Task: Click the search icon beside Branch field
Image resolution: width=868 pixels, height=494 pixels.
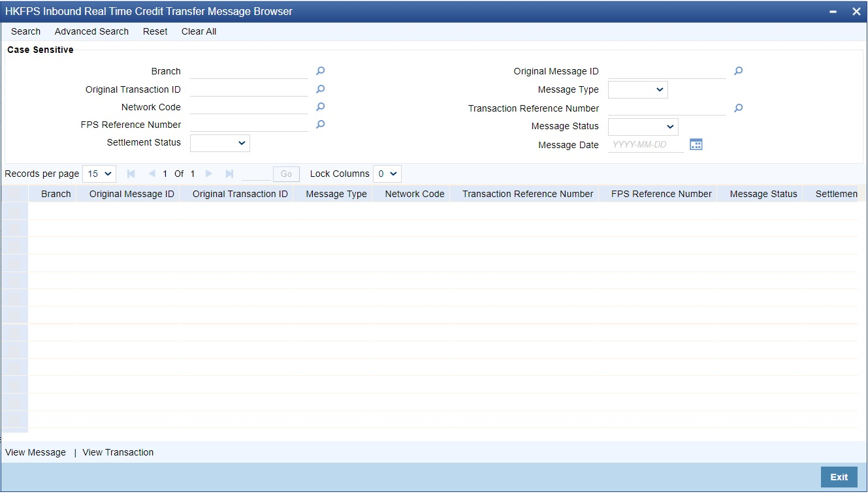Action: click(320, 70)
